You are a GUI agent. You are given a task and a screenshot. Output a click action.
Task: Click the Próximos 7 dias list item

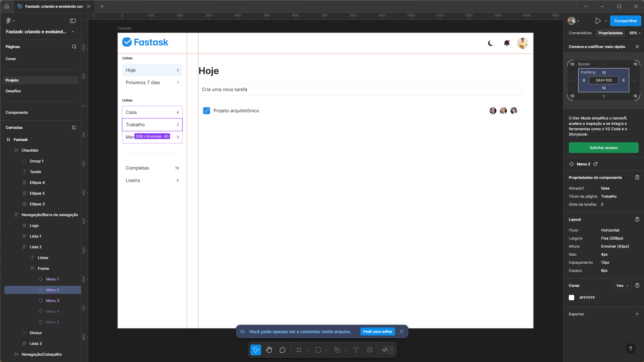click(x=152, y=83)
